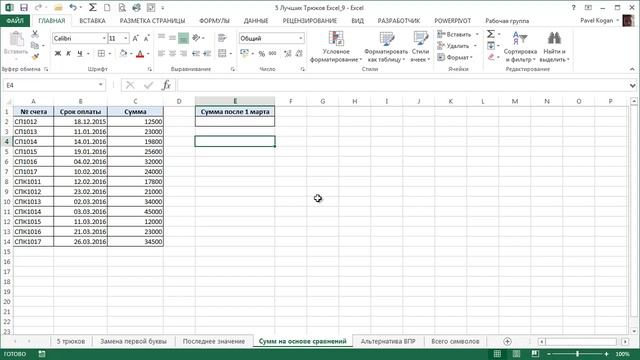
Task: Increase decimal places
Action: click(x=288, y=53)
